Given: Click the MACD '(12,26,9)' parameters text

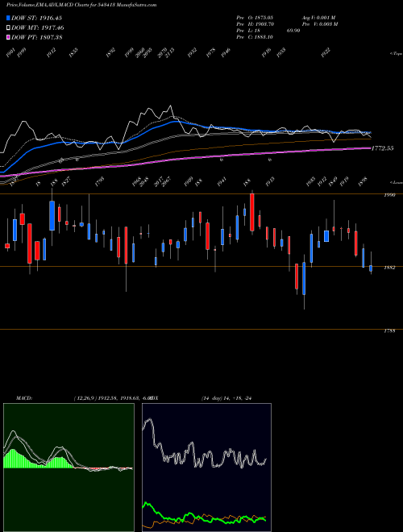Looking at the screenshot, I should tap(84, 398).
